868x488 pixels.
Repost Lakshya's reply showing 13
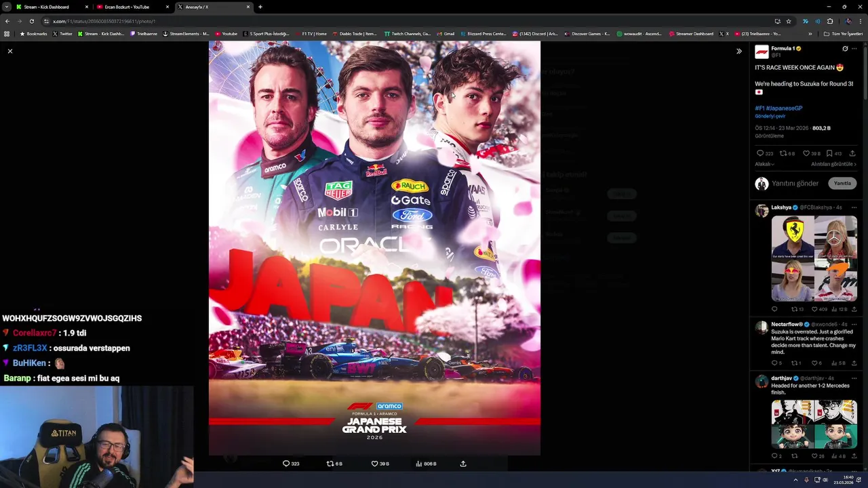tap(794, 309)
